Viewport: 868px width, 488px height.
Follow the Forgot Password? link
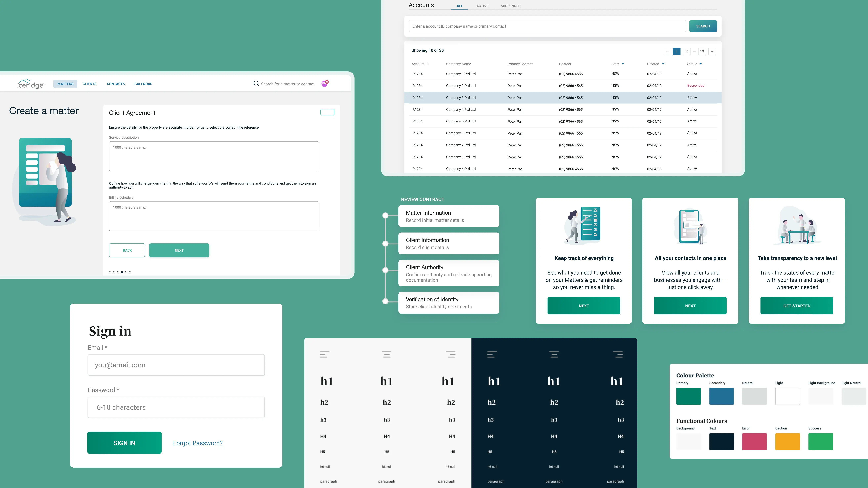(198, 443)
